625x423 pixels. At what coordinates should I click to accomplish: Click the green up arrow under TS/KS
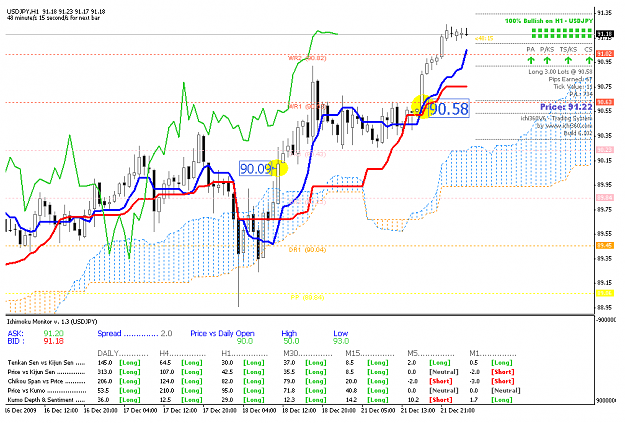[568, 60]
